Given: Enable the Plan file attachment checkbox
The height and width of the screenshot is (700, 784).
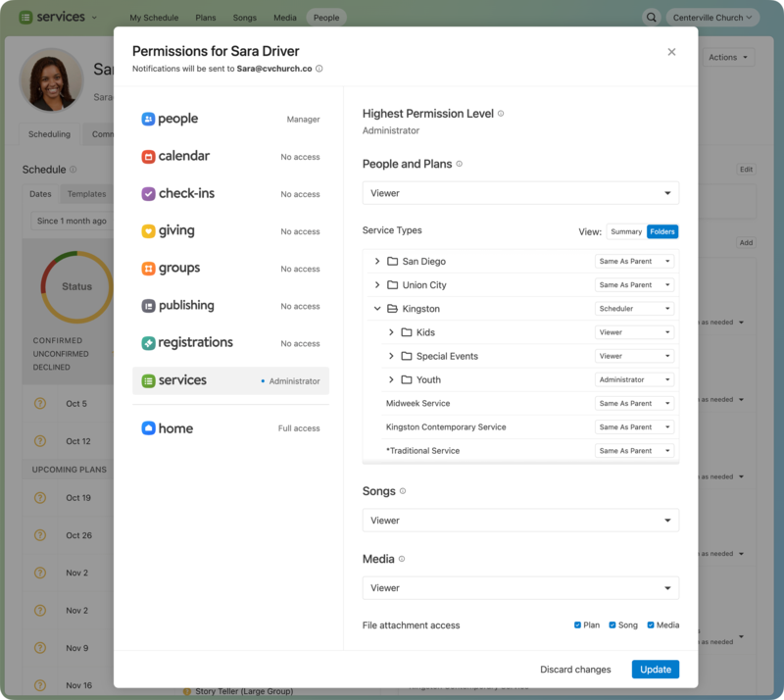Looking at the screenshot, I should coord(577,625).
